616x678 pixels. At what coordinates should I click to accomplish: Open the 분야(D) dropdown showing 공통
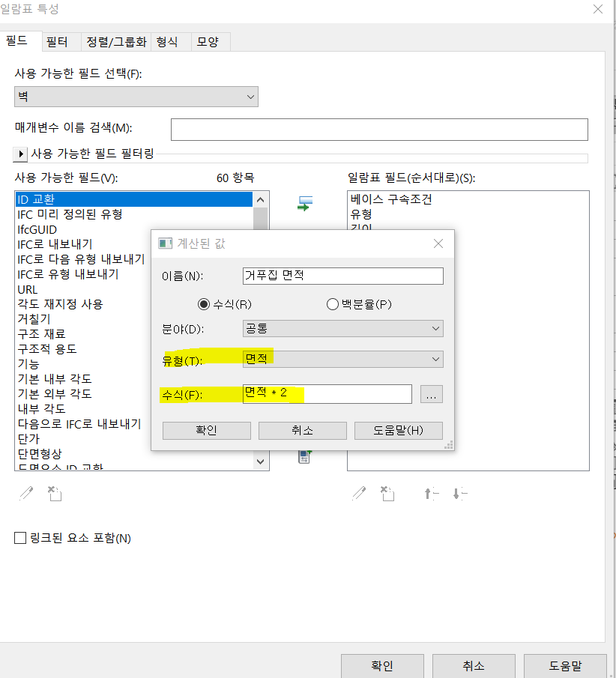coord(342,328)
